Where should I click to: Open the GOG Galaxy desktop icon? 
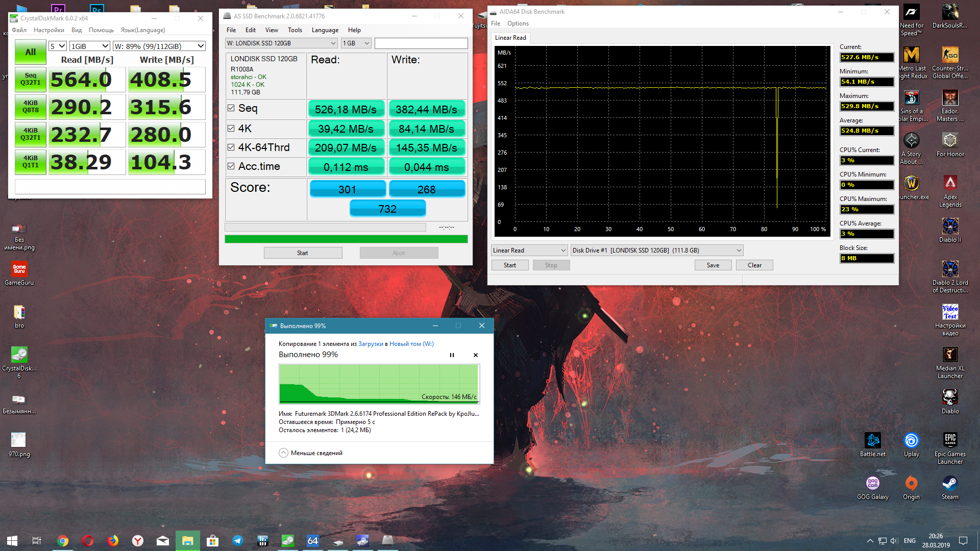pyautogui.click(x=872, y=484)
